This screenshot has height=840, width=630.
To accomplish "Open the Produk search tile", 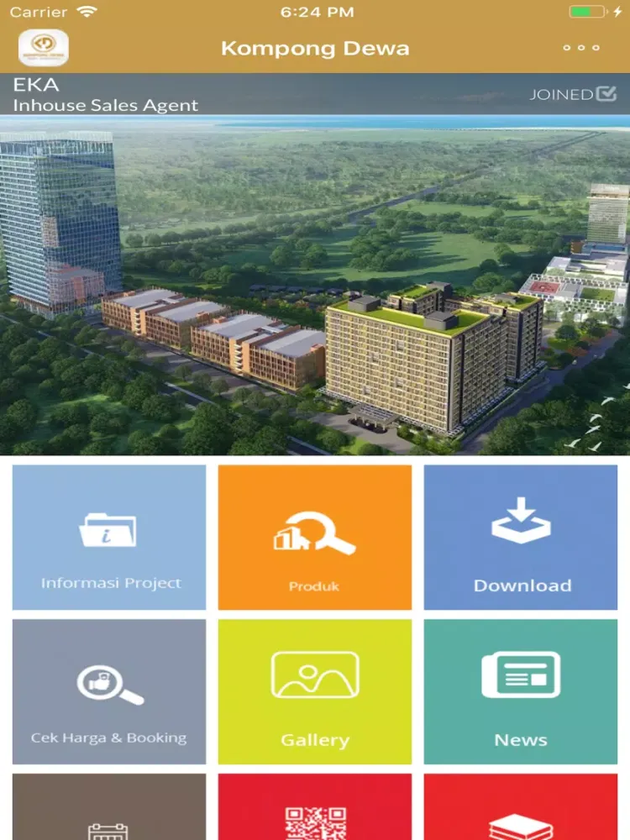I will point(315,537).
